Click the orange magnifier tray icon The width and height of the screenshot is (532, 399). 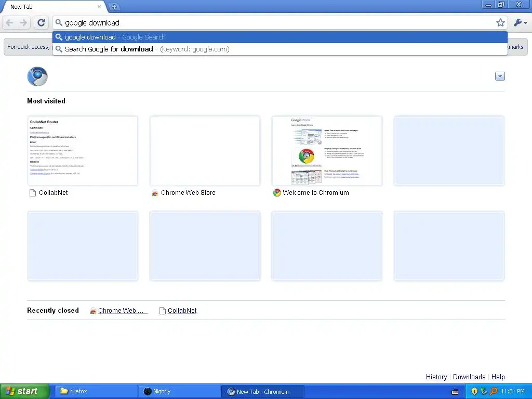(494, 392)
